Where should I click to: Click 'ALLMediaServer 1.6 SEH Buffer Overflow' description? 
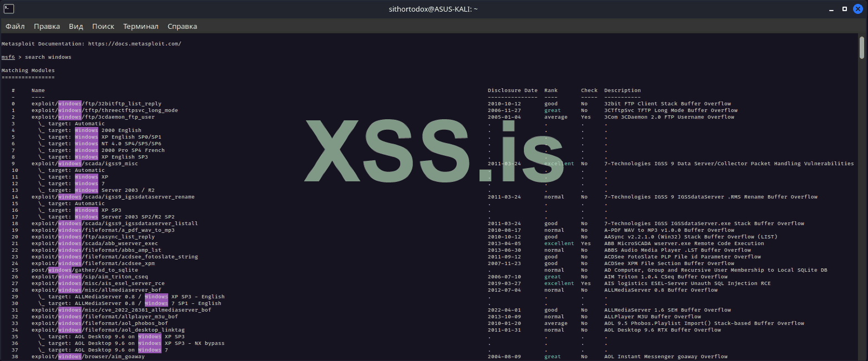pyautogui.click(x=668, y=310)
